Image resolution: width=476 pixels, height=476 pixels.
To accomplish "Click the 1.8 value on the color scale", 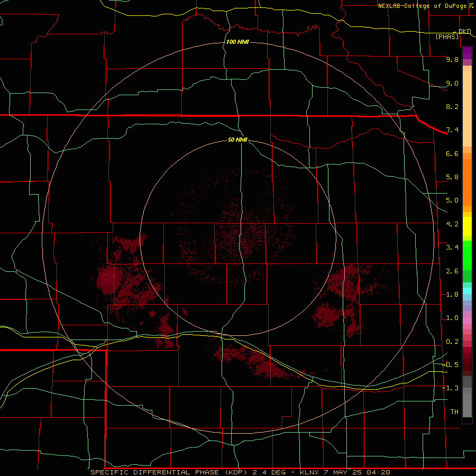I will click(452, 295).
